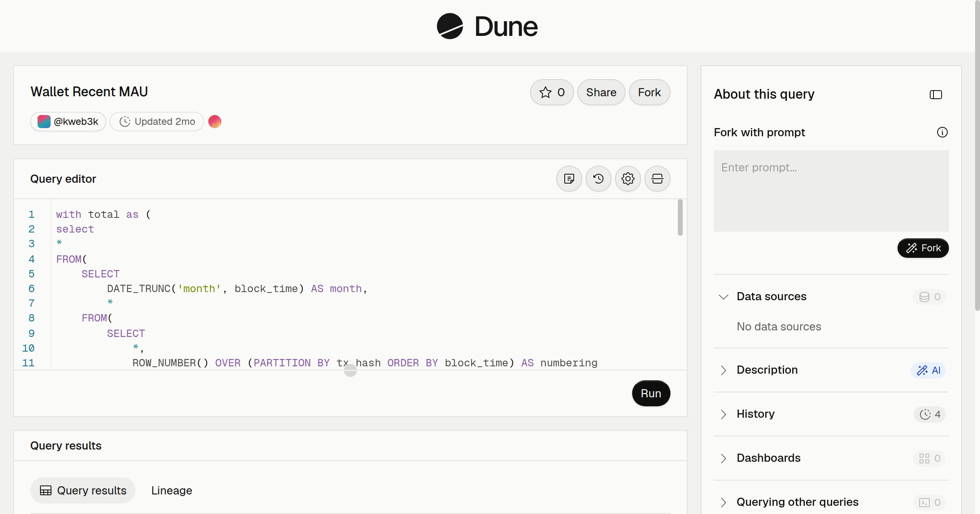Click the "with total as (" code line
Image resolution: width=980 pixels, height=514 pixels.
point(103,215)
